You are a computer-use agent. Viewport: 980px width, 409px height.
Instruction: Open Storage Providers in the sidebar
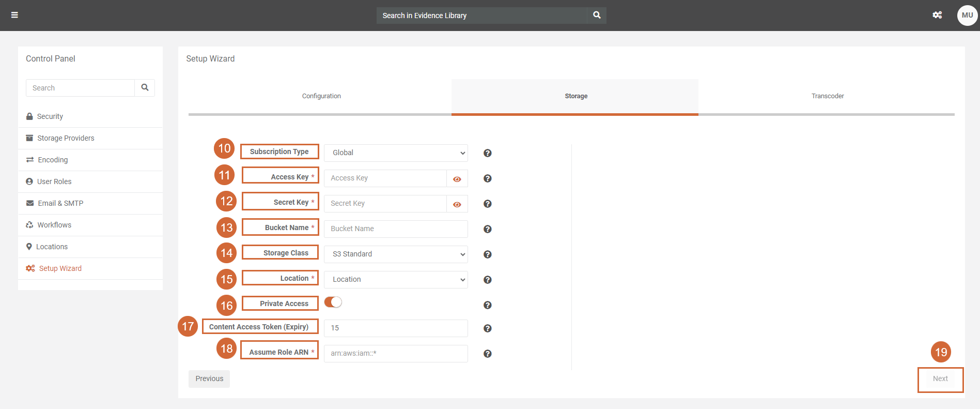tap(66, 138)
